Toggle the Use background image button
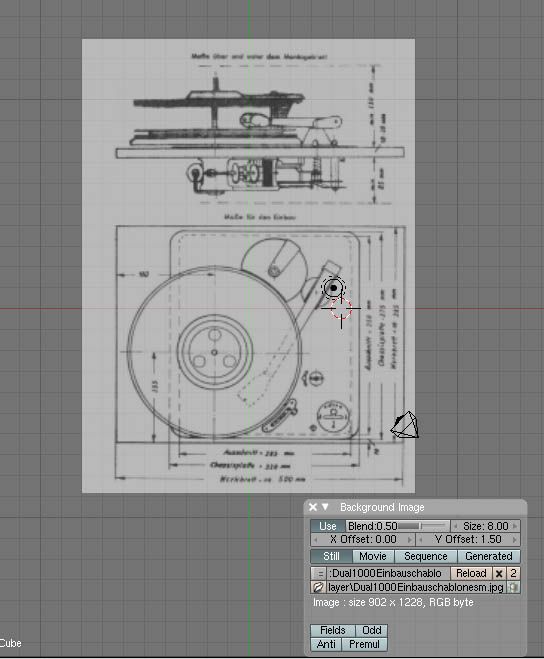Screen dimensions: 544x659 coord(327,526)
